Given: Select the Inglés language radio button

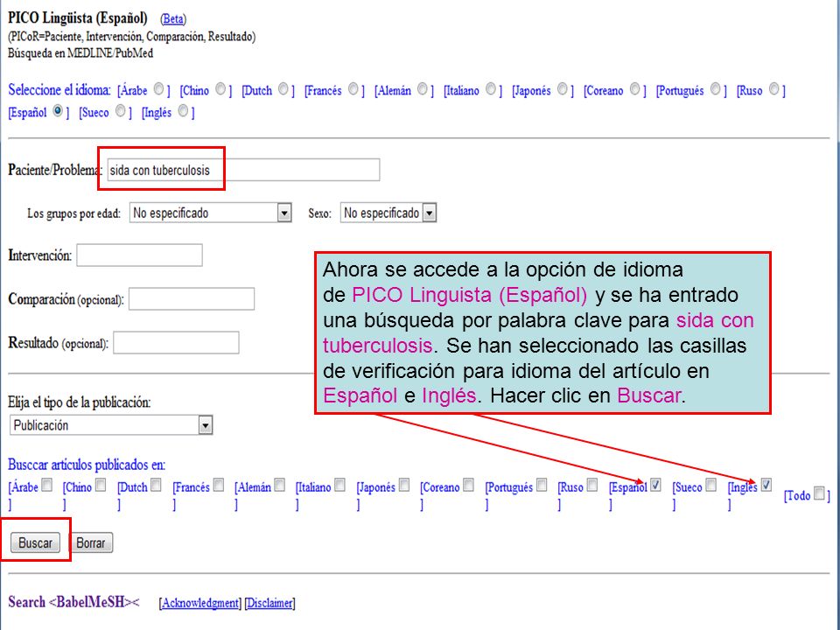Looking at the screenshot, I should pyautogui.click(x=183, y=111).
